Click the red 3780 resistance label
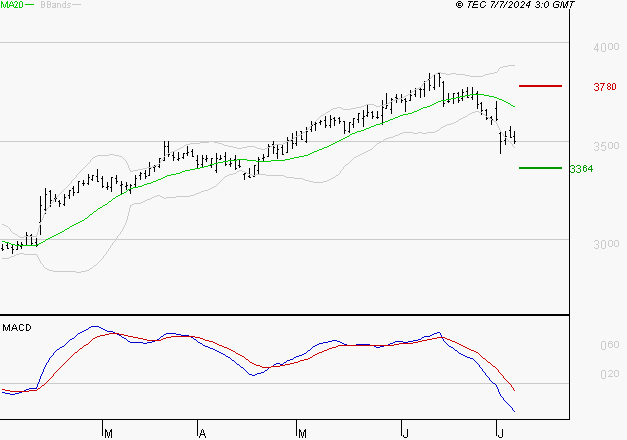Screen dimensions: 627x440 point(605,87)
